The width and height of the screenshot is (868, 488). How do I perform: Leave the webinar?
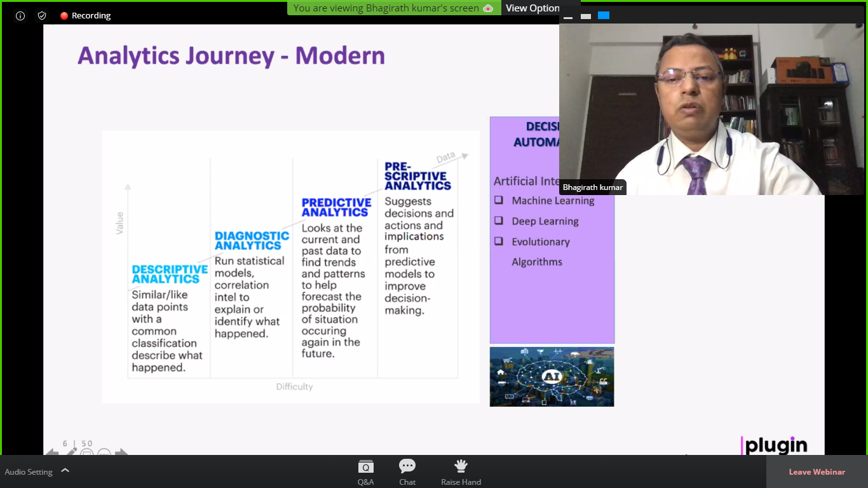click(817, 471)
